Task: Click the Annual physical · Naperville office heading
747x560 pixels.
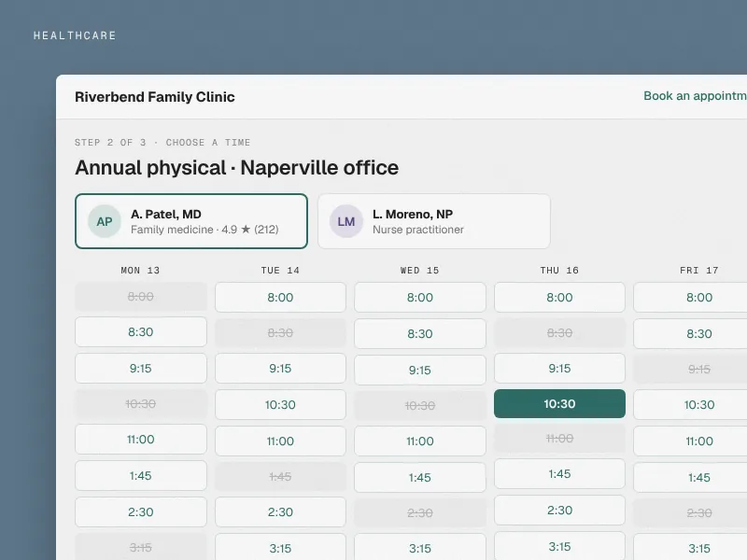Action: click(237, 168)
